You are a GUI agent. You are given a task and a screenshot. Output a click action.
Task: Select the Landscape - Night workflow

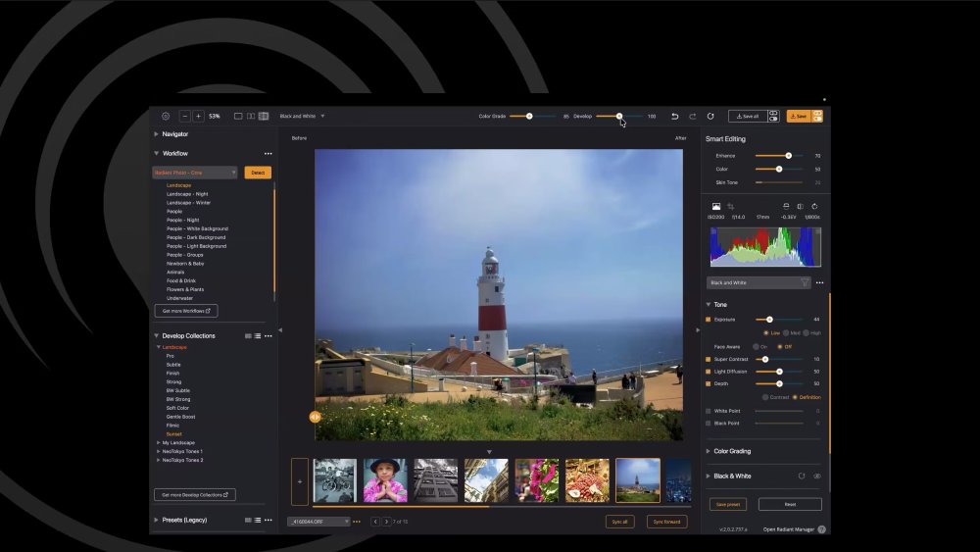[187, 194]
